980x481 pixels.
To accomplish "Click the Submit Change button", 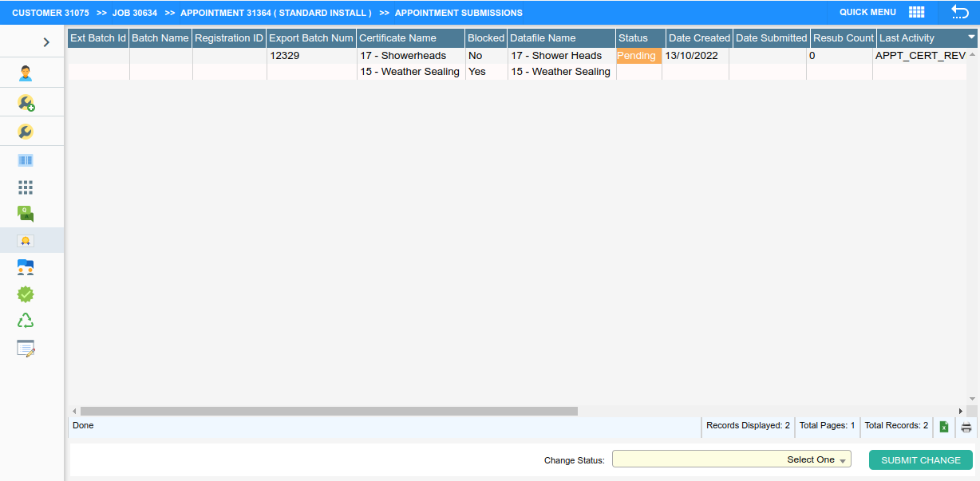I will [x=920, y=460].
